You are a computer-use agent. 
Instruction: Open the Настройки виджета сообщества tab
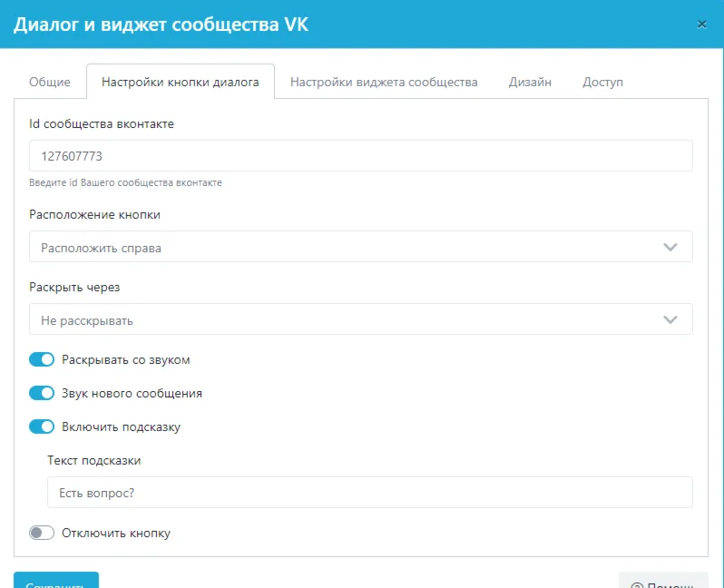[384, 82]
